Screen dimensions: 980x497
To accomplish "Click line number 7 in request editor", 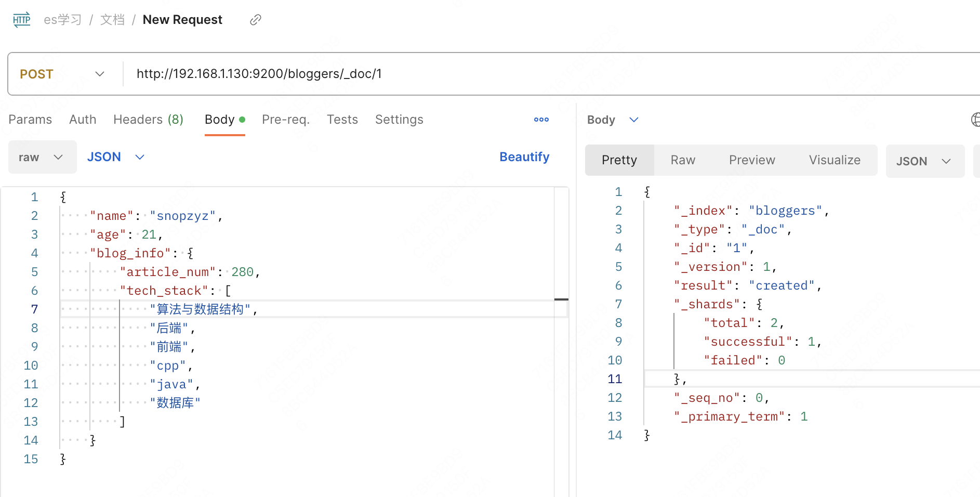I will [x=34, y=309].
